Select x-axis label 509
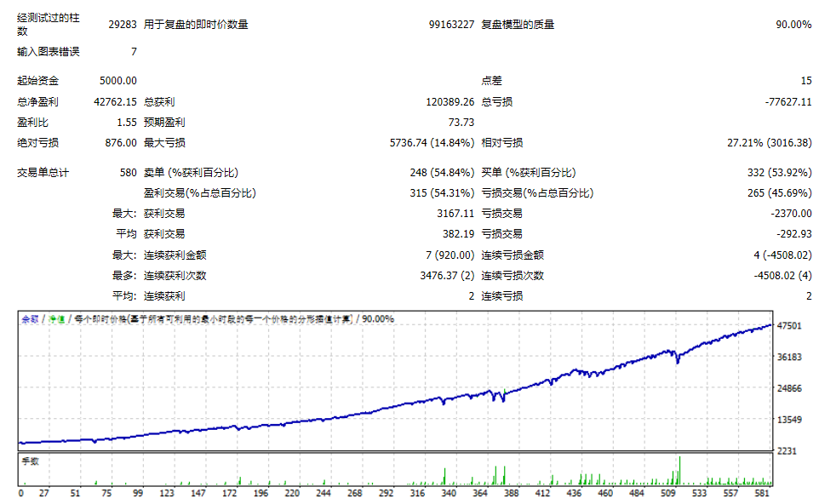Image resolution: width=836 pixels, height=504 pixels. click(668, 493)
